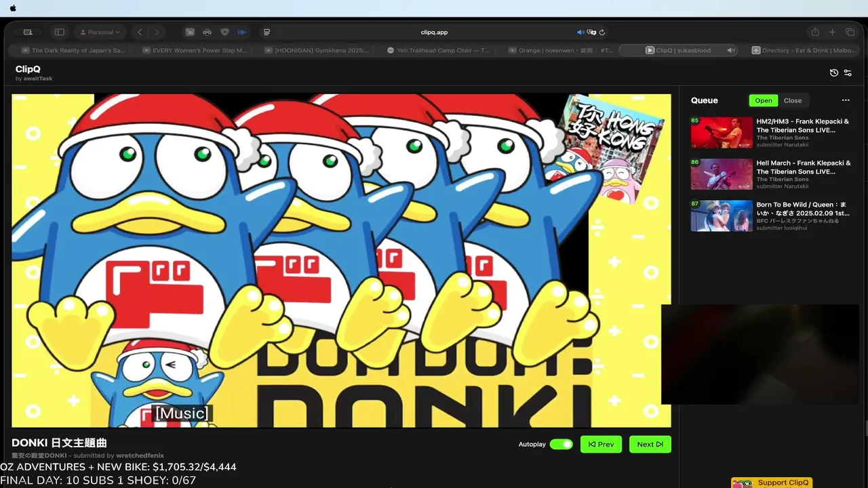This screenshot has width=868, height=488.
Task: Switch to 'Directory - Eat & Drink' tab
Action: [x=803, y=50]
